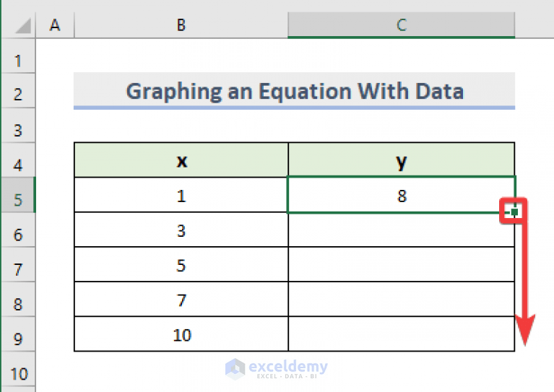Select column C header
The image size is (554, 392).
click(x=401, y=25)
